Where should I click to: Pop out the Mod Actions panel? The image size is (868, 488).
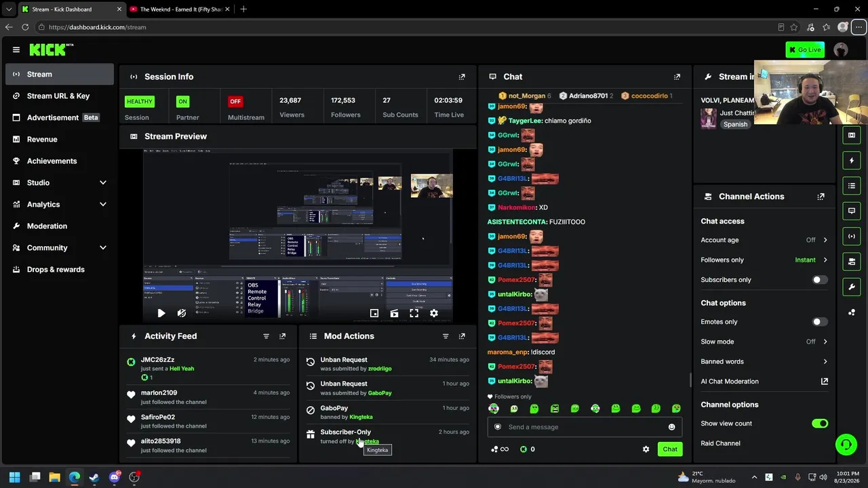[x=462, y=336]
